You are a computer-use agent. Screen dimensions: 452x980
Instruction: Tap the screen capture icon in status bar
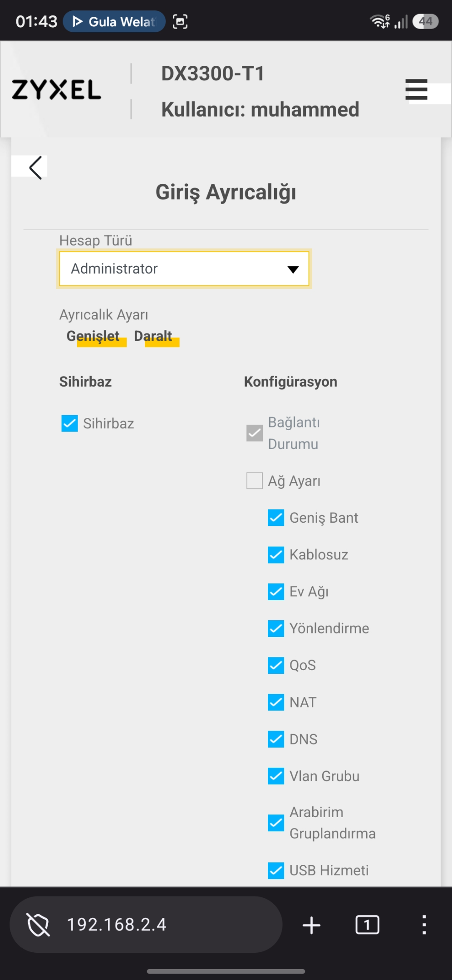pyautogui.click(x=180, y=21)
